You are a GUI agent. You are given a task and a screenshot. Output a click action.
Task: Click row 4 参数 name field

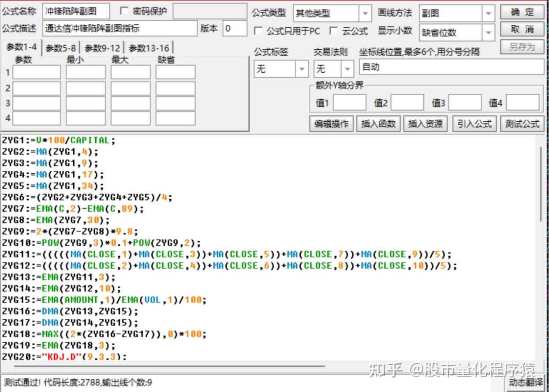coord(37,118)
